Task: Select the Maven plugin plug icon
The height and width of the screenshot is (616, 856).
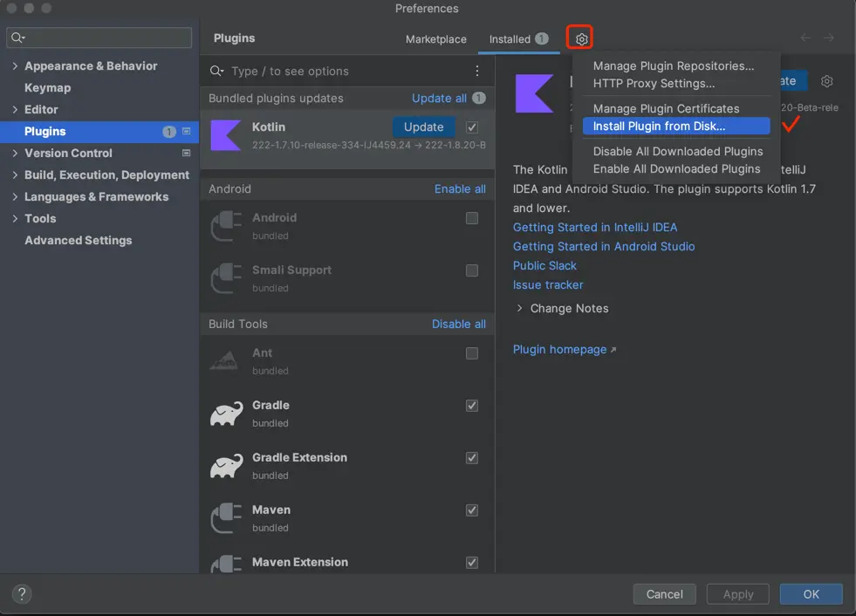Action: tap(226, 518)
